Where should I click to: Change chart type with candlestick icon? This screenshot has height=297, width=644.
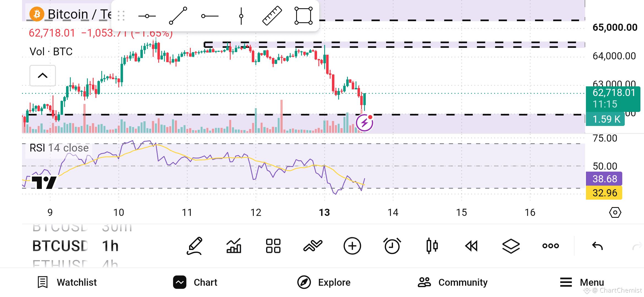(432, 246)
